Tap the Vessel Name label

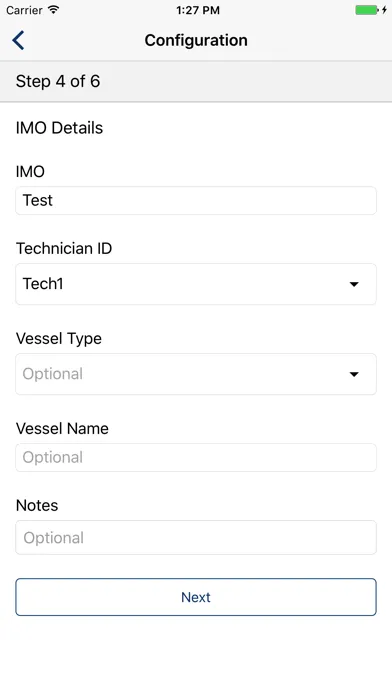point(62,429)
